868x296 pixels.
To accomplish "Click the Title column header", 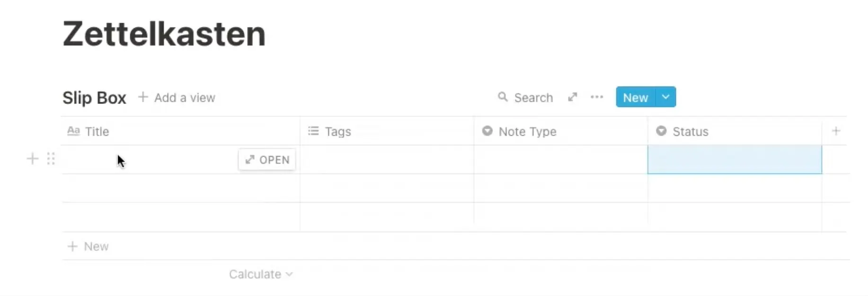I will pos(97,131).
